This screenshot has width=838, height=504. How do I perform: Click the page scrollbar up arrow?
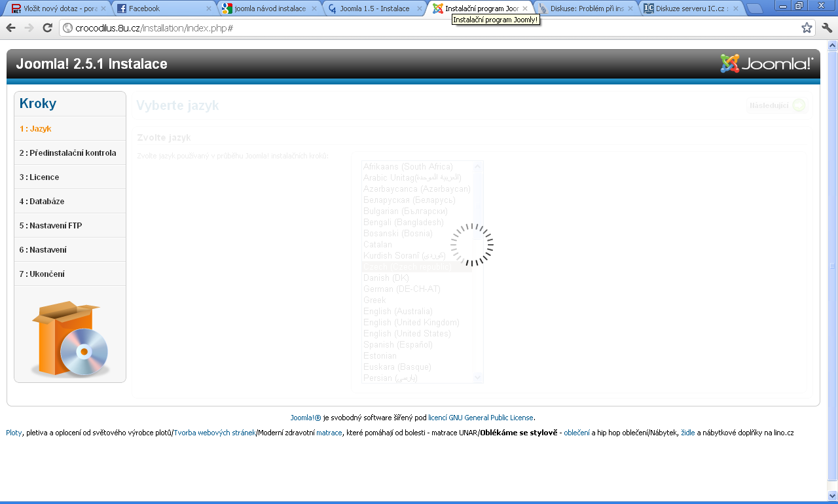[x=833, y=45]
